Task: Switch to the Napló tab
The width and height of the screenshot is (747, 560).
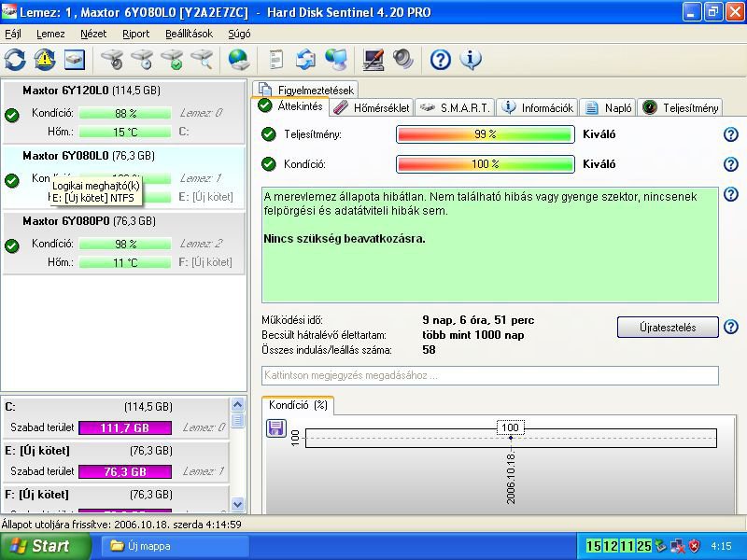Action: click(x=609, y=107)
